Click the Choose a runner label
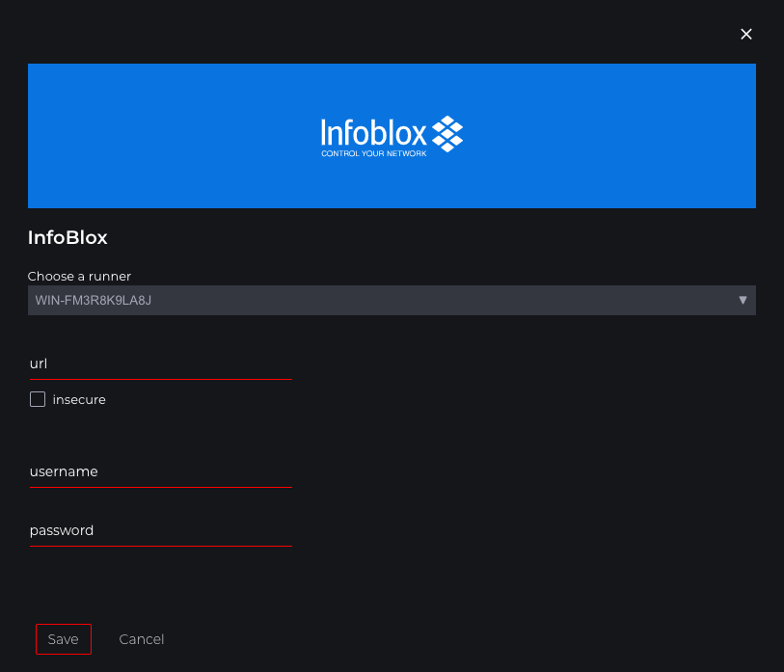 [x=79, y=276]
